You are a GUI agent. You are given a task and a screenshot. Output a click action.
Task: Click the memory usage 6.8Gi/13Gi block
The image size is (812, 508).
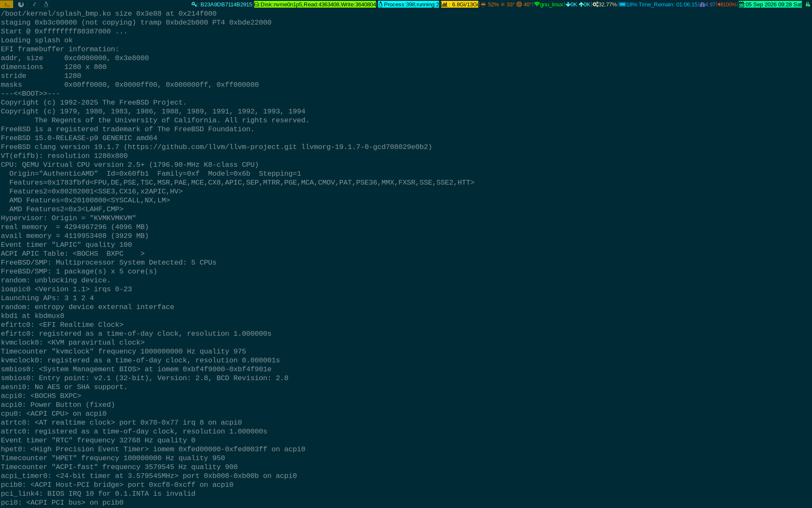(x=460, y=5)
